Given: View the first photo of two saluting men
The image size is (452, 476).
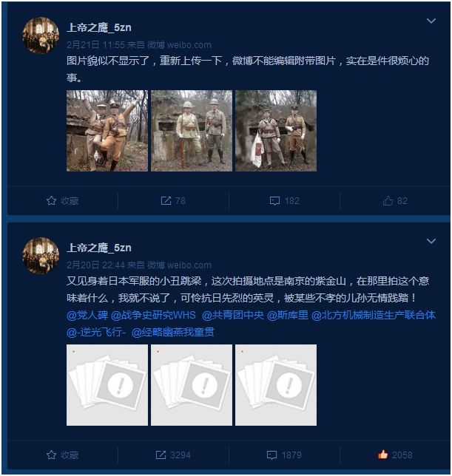Looking at the screenshot, I should [107, 131].
